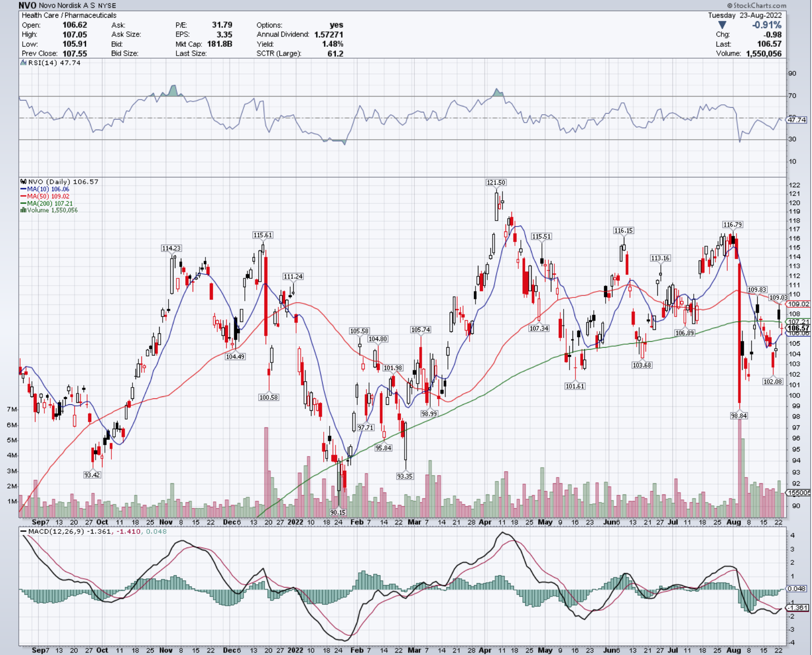Click the NVO ticker symbol in the header
Viewport: 812px width, 655px height.
point(28,5)
